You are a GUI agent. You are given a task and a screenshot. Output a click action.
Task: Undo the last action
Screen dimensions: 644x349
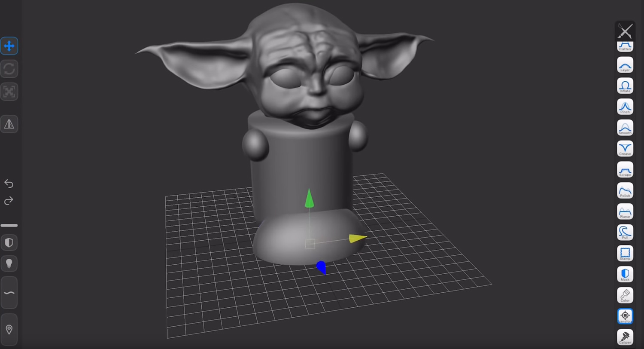pos(9,184)
